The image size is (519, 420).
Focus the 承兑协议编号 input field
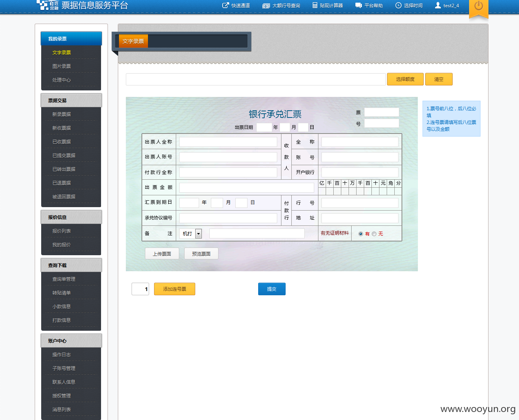point(228,218)
